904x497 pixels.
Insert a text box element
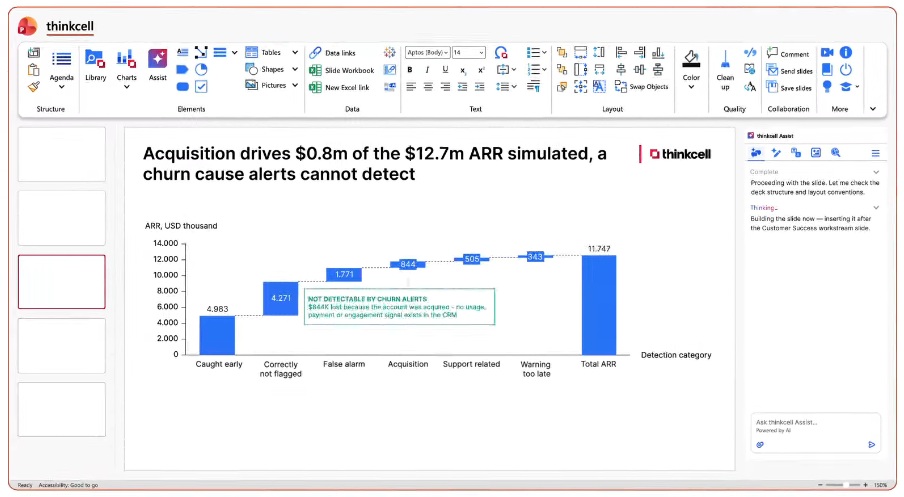(182, 52)
